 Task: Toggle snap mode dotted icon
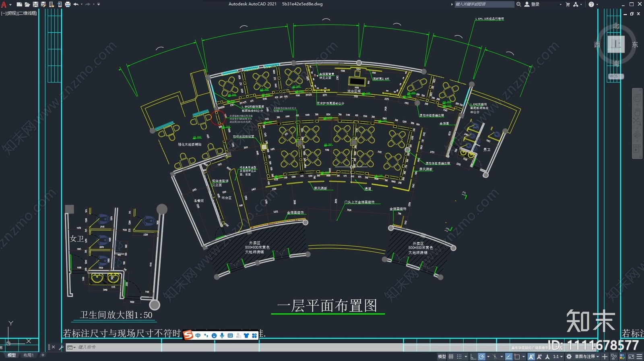[459, 357]
